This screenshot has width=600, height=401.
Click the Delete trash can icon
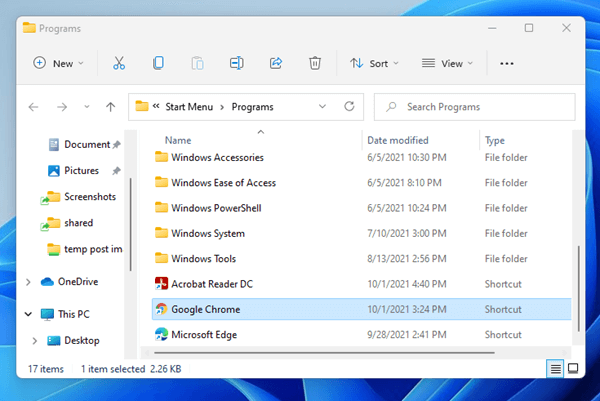tap(315, 63)
